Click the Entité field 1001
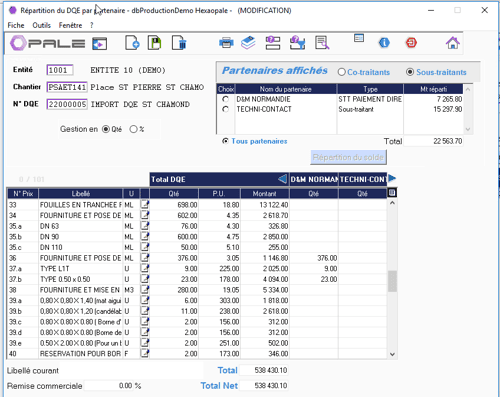500x397 pixels. tap(60, 70)
